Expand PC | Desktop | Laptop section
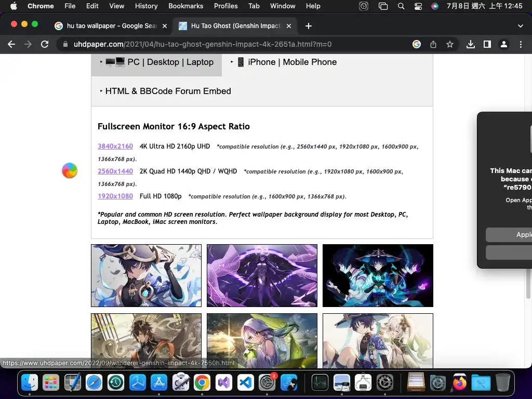The width and height of the screenshot is (532, 399). coord(156,62)
